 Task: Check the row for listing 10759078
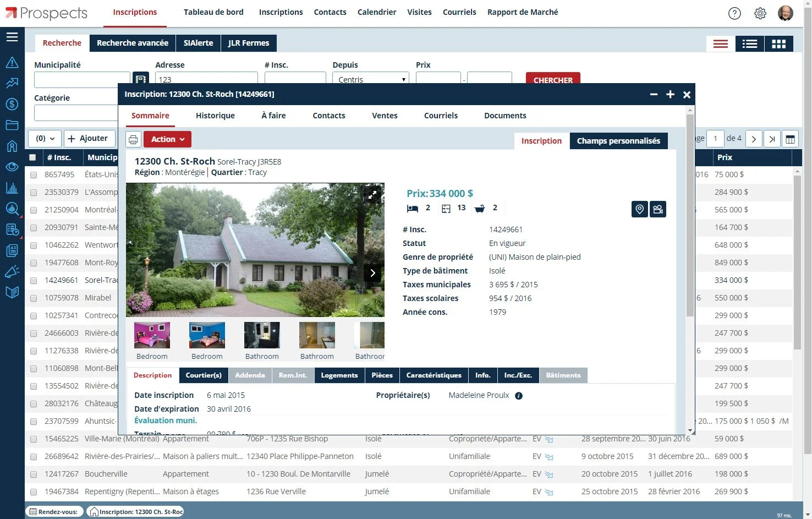34,298
